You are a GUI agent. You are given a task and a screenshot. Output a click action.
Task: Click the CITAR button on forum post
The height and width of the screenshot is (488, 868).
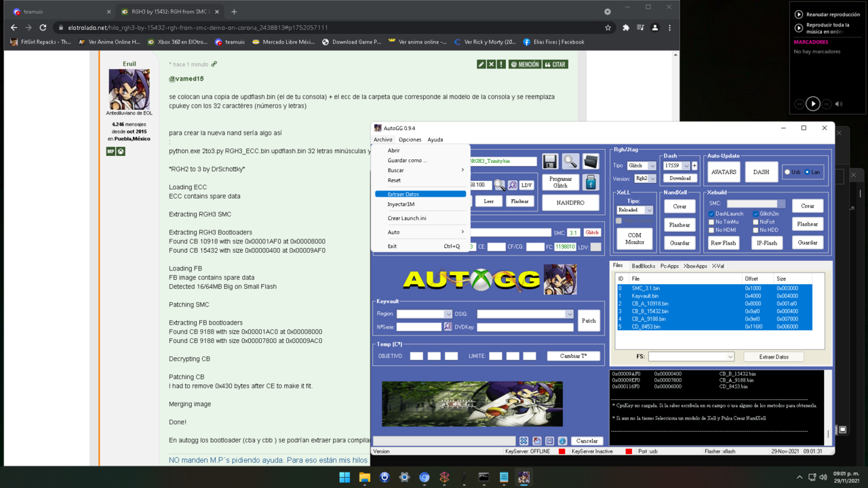click(x=555, y=64)
